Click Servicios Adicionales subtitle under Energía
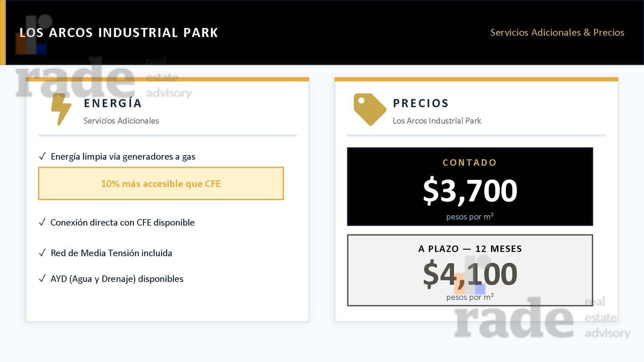The width and height of the screenshot is (644, 362). click(x=121, y=121)
